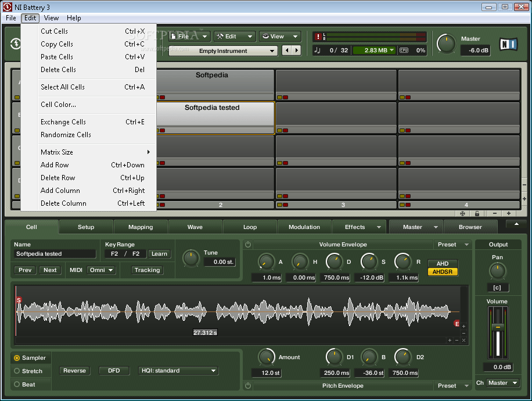Toggle the Tracking button

coord(148,270)
